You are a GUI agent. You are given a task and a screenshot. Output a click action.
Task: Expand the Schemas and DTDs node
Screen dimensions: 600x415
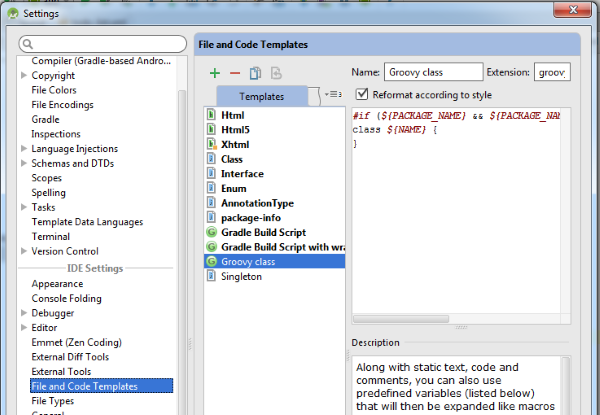(24, 163)
